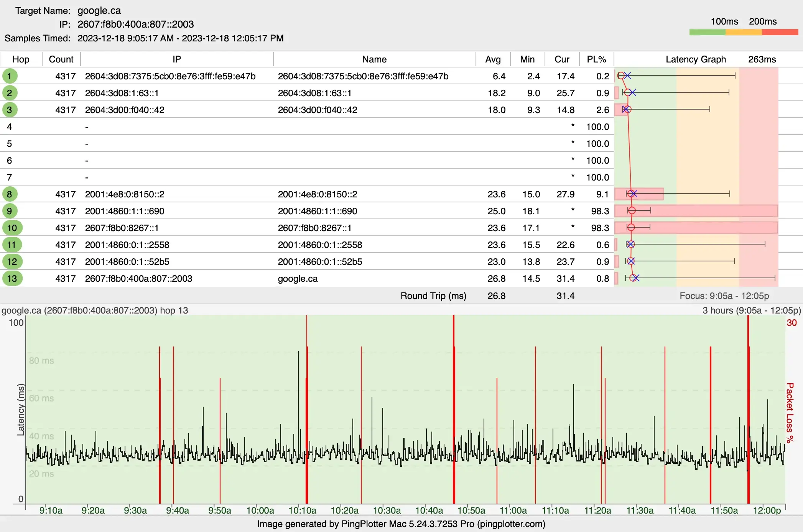This screenshot has width=803, height=532.
Task: Select IP 2607:f8b0:8267::1 in hop 10
Action: click(x=122, y=228)
